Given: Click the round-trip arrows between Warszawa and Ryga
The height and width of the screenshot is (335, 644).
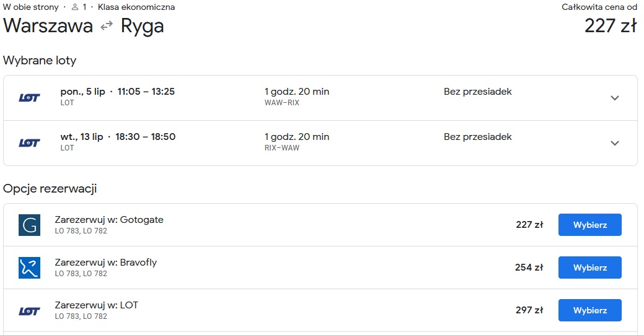Looking at the screenshot, I should point(107,26).
